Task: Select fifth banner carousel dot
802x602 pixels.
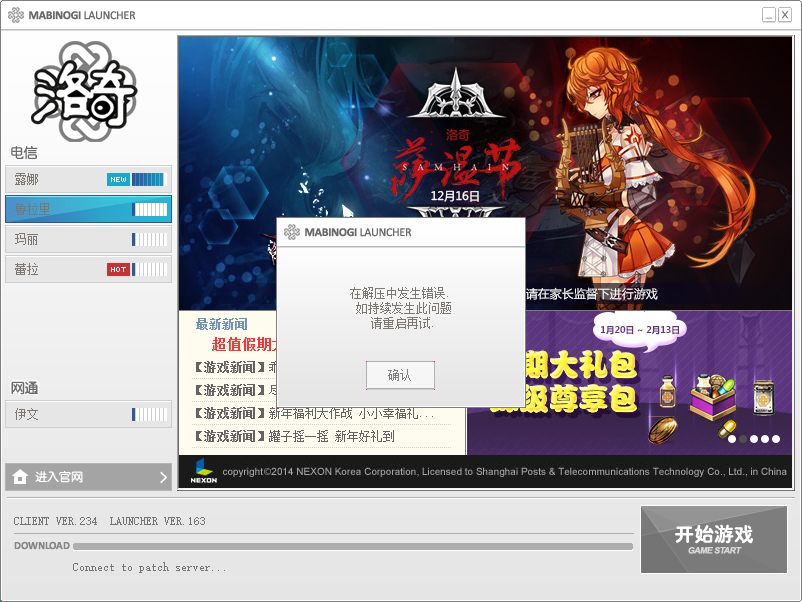Action: click(776, 439)
